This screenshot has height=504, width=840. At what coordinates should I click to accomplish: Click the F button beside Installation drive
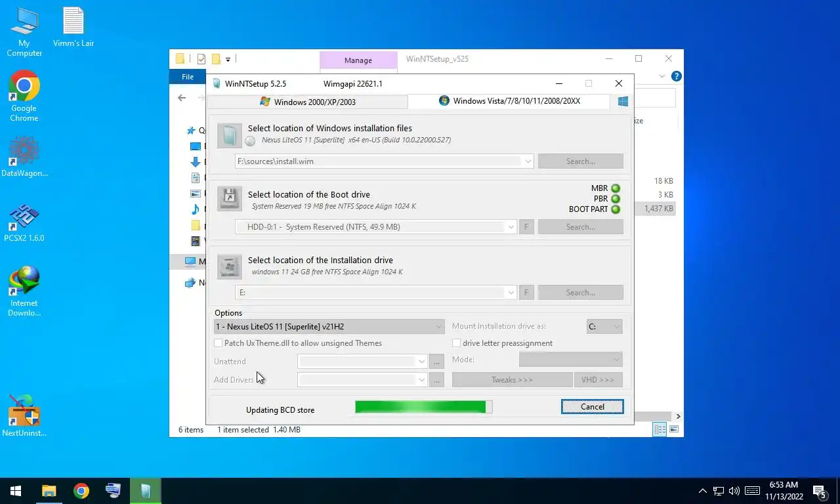(x=526, y=293)
